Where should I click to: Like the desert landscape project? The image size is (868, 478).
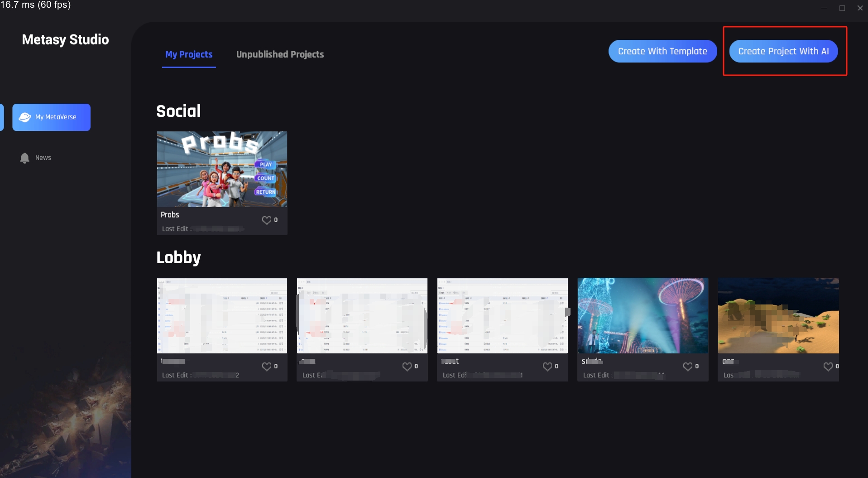[828, 367]
